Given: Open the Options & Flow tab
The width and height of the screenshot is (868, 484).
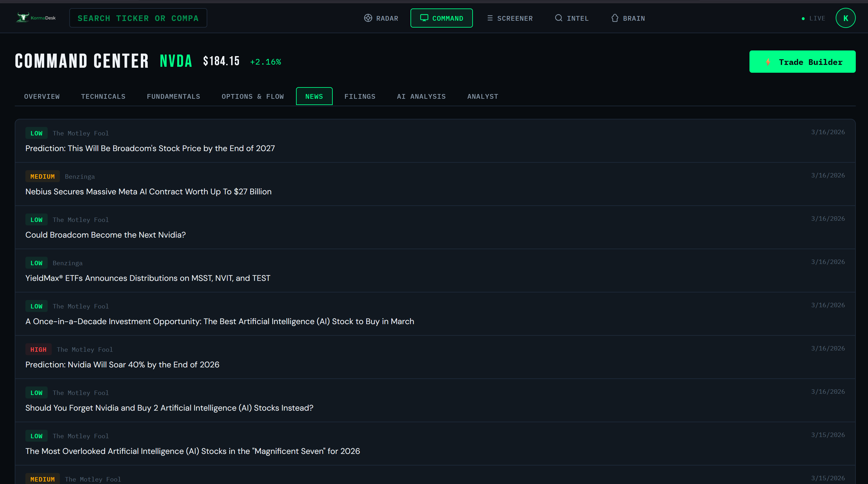Looking at the screenshot, I should click(x=252, y=97).
